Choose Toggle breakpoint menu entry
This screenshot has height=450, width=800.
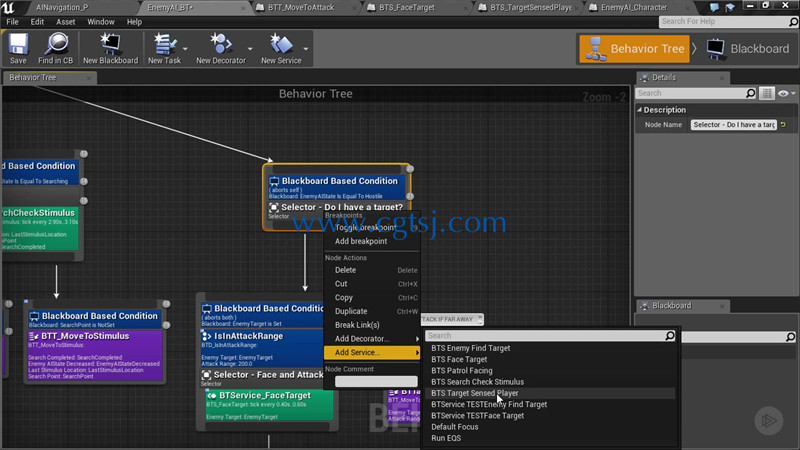point(371,228)
